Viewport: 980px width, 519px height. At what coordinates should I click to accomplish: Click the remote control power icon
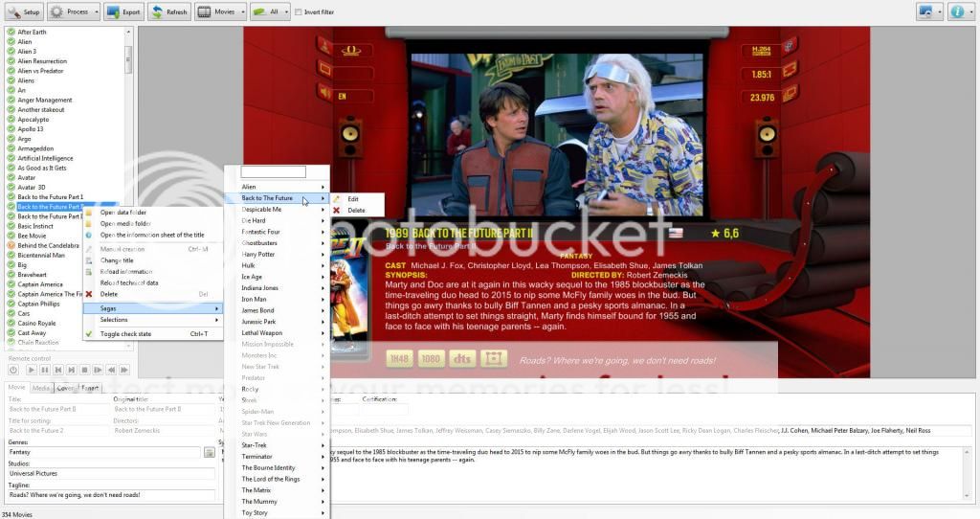tap(13, 371)
